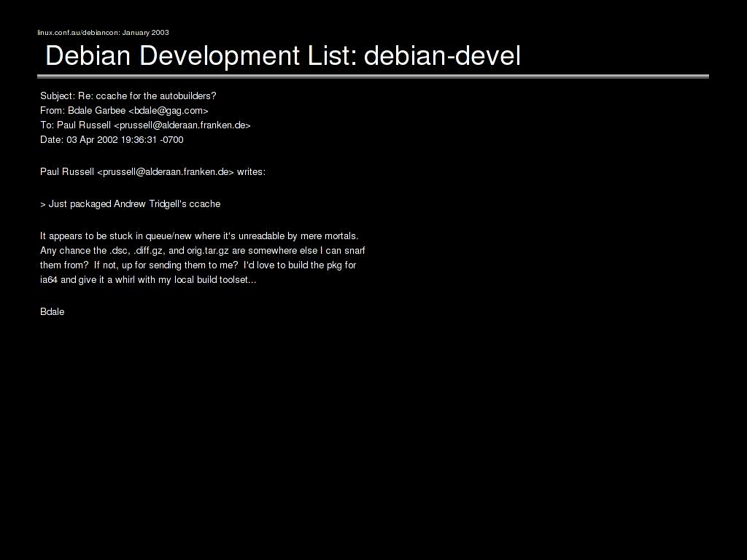Select the Date line reading 03 Apr 2002

pyautogui.click(x=112, y=139)
